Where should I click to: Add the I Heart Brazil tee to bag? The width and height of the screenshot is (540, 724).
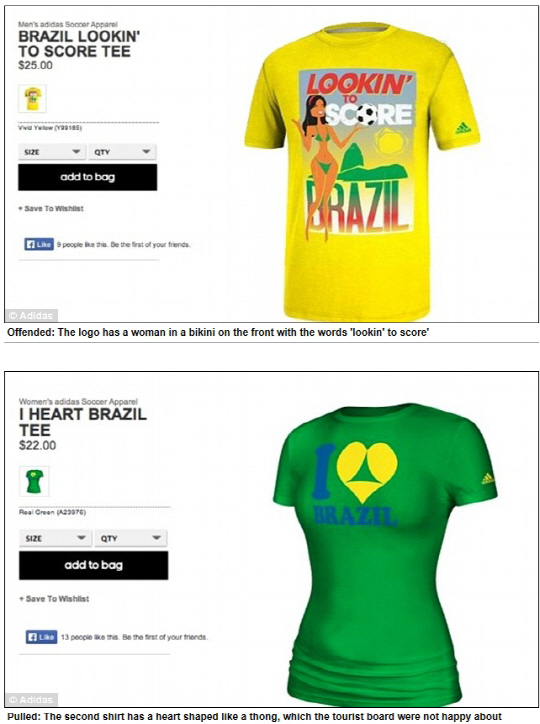pos(94,565)
